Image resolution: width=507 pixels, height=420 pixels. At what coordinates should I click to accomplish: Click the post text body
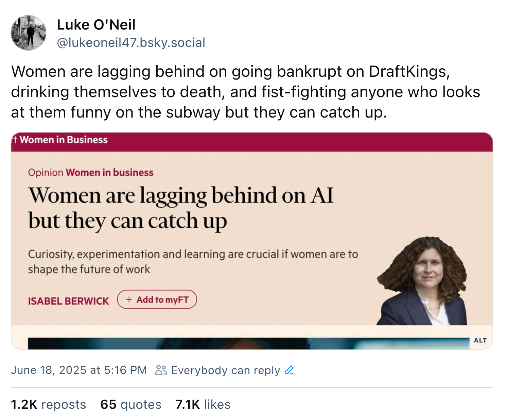coord(245,92)
